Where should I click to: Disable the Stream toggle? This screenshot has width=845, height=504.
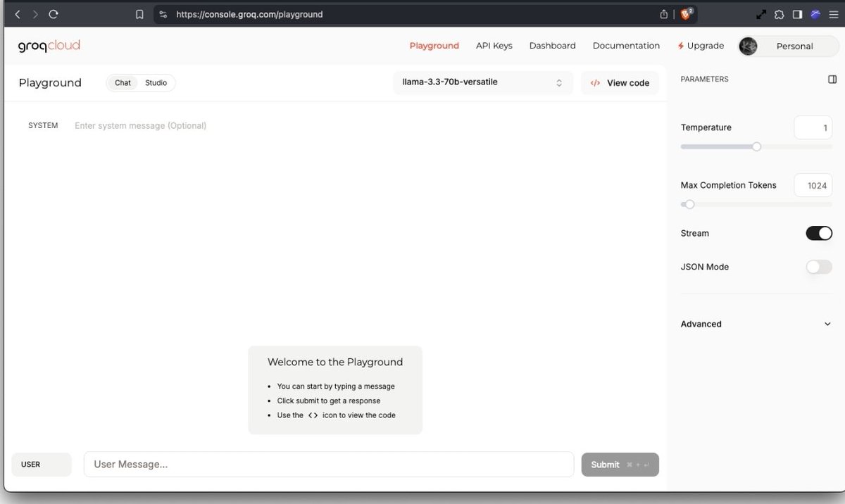tap(819, 233)
